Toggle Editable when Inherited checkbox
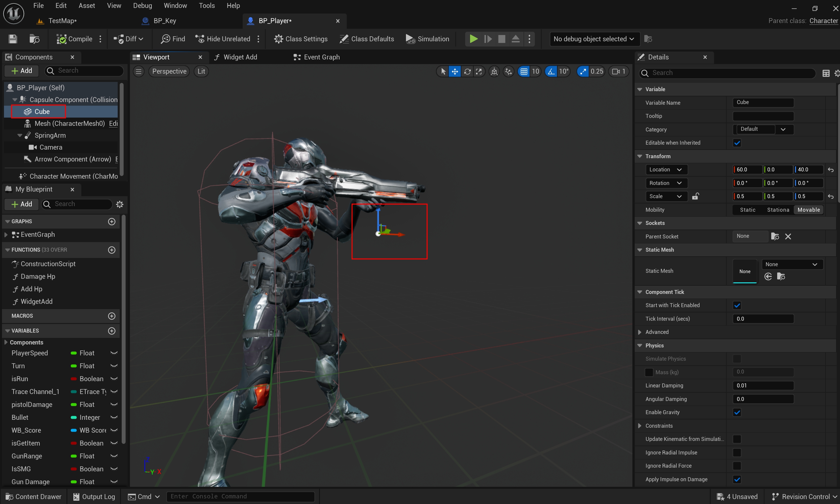 coord(737,143)
